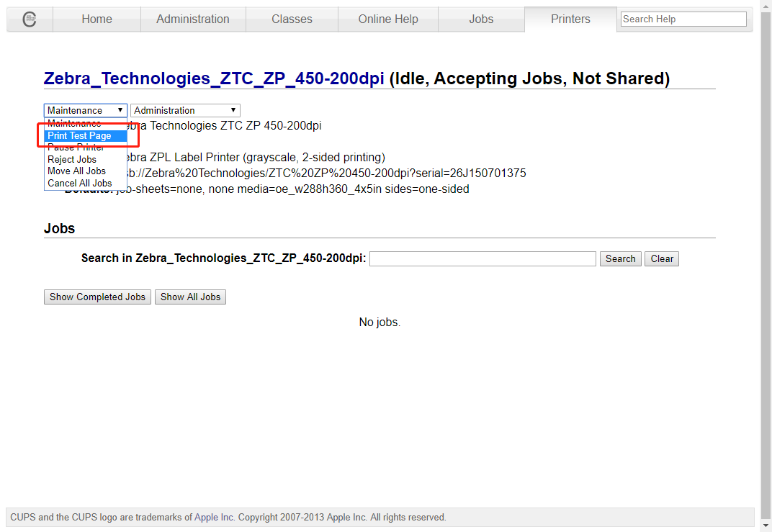
Task: Click the sides=one-sided defaults text
Action: pyautogui.click(x=427, y=189)
